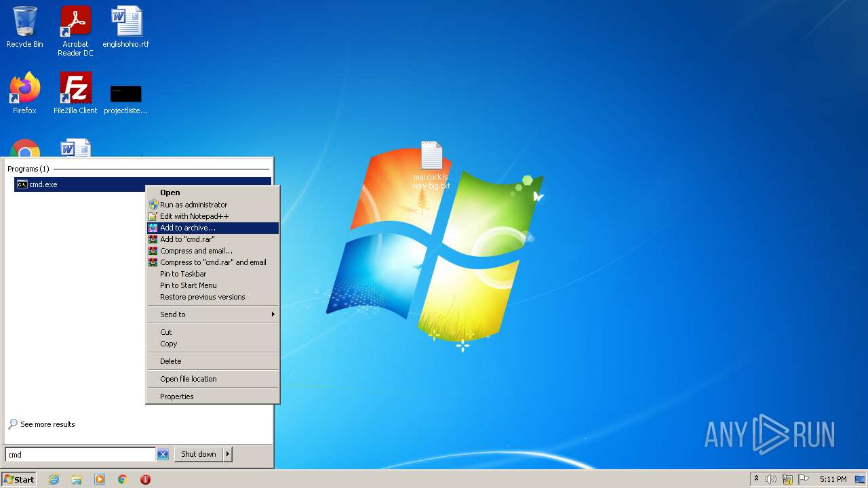Choose Edit with Notepad++

[x=213, y=216]
